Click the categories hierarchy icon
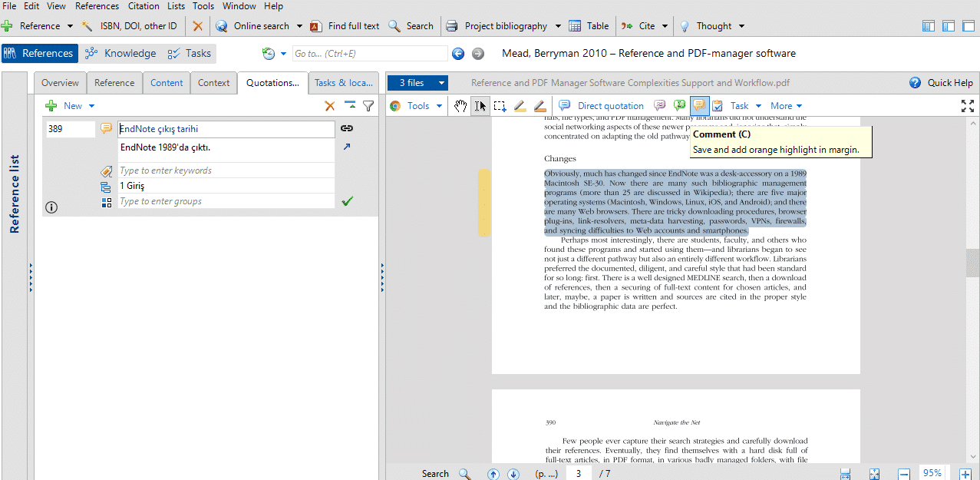 coord(107,187)
